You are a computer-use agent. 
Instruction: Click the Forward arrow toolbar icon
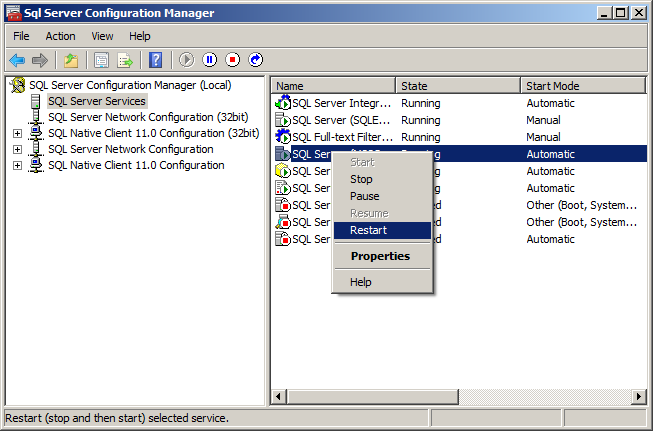[40, 60]
